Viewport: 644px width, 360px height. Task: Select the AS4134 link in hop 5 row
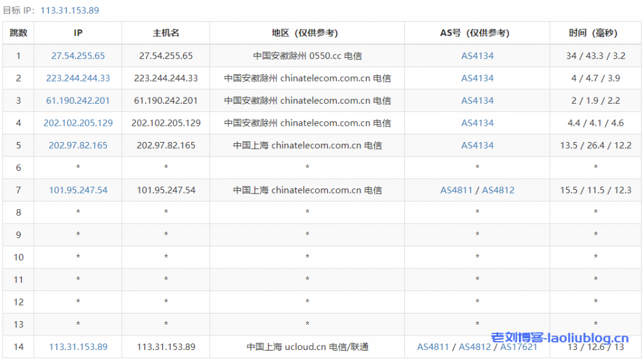tap(477, 145)
